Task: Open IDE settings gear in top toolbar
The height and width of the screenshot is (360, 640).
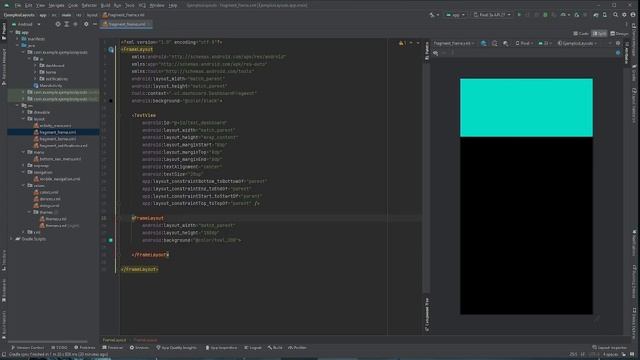Action: pos(624,15)
